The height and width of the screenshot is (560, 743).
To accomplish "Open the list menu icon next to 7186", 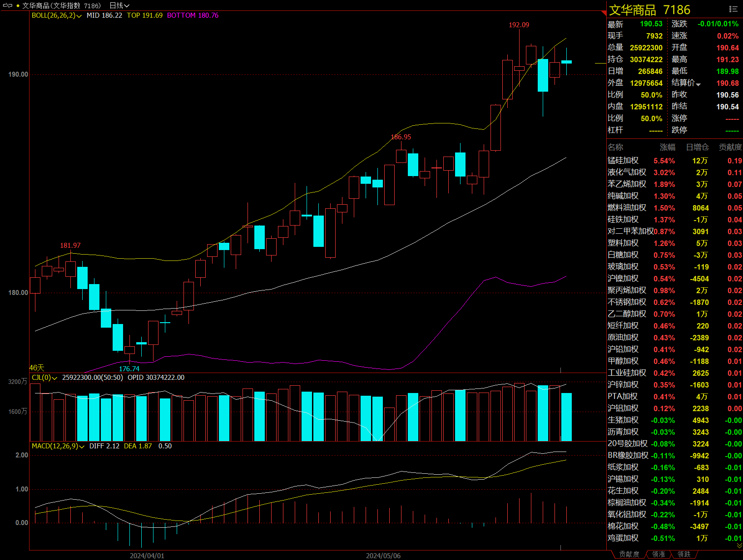I will [x=733, y=9].
